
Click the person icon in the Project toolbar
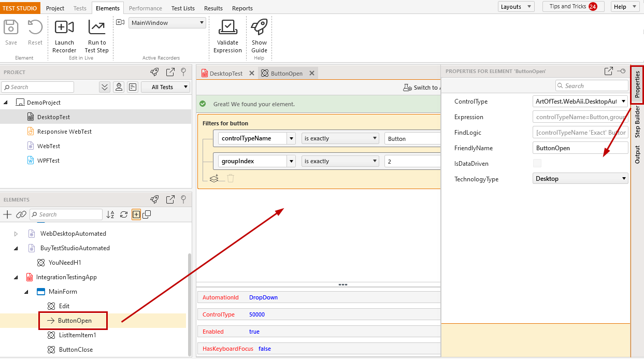[119, 87]
